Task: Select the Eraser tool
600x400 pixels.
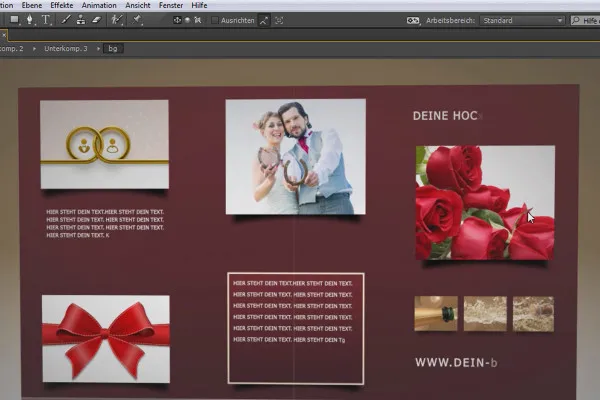Action: pos(96,20)
